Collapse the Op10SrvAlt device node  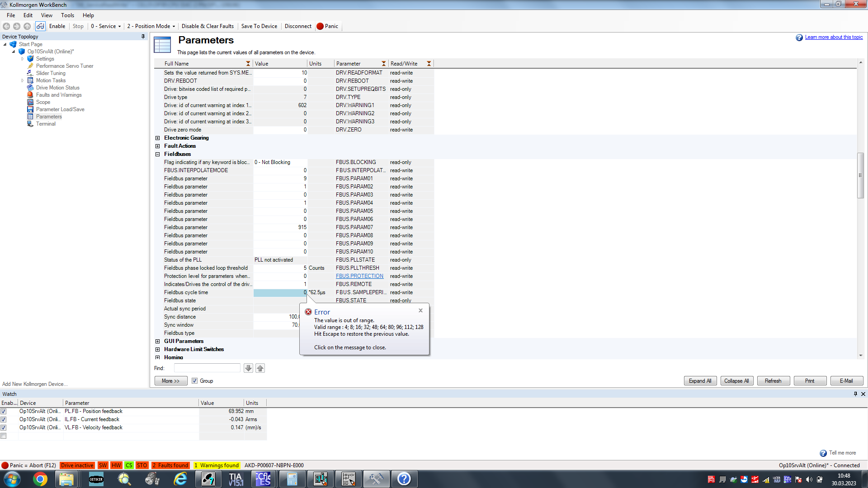[14, 52]
